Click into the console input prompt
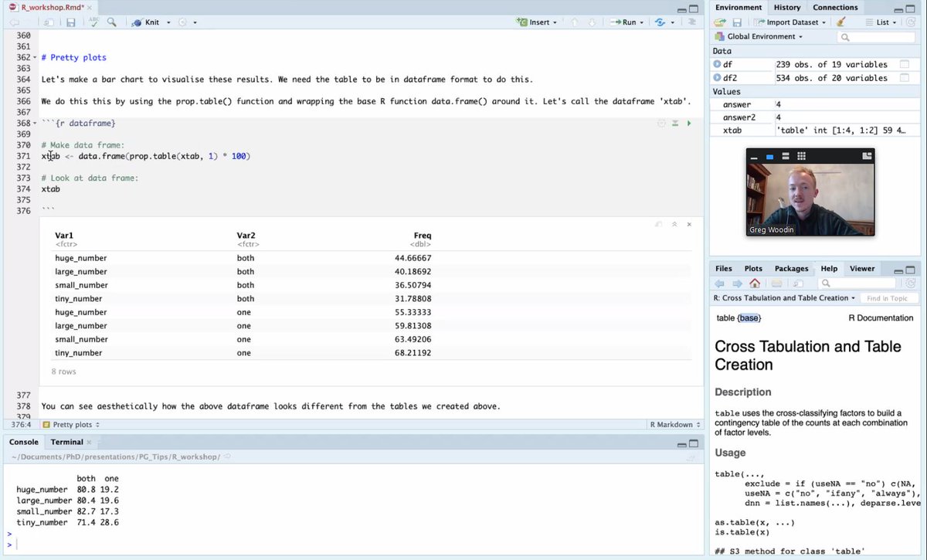 click(355, 545)
